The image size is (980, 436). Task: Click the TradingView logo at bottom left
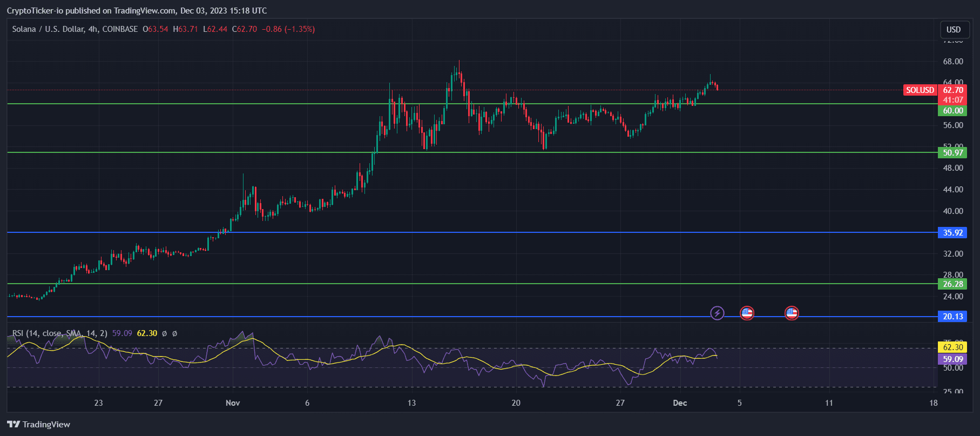click(38, 424)
